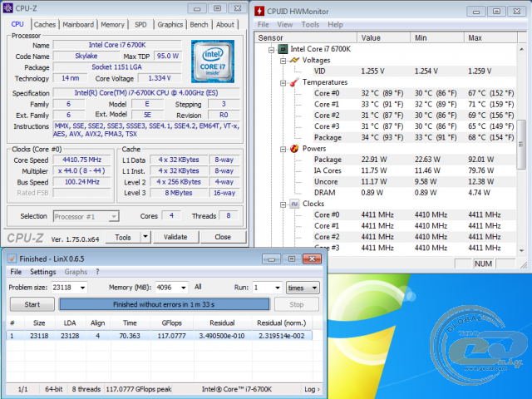Click the HWMonitor scroll up arrow
The image size is (532, 399).
(521, 49)
